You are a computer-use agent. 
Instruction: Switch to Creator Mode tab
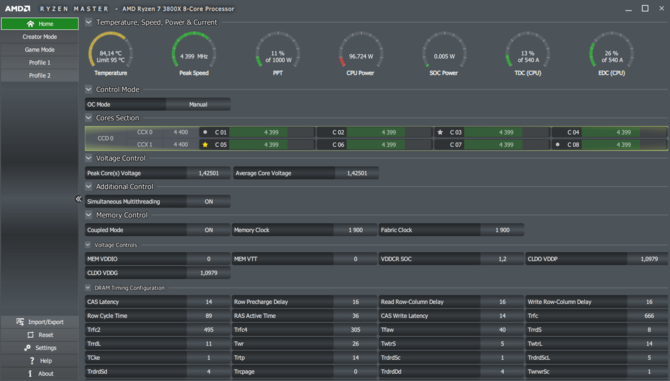pos(40,37)
